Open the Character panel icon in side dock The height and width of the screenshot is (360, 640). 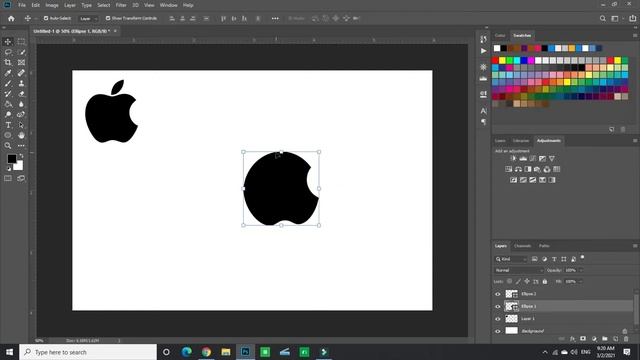484,111
